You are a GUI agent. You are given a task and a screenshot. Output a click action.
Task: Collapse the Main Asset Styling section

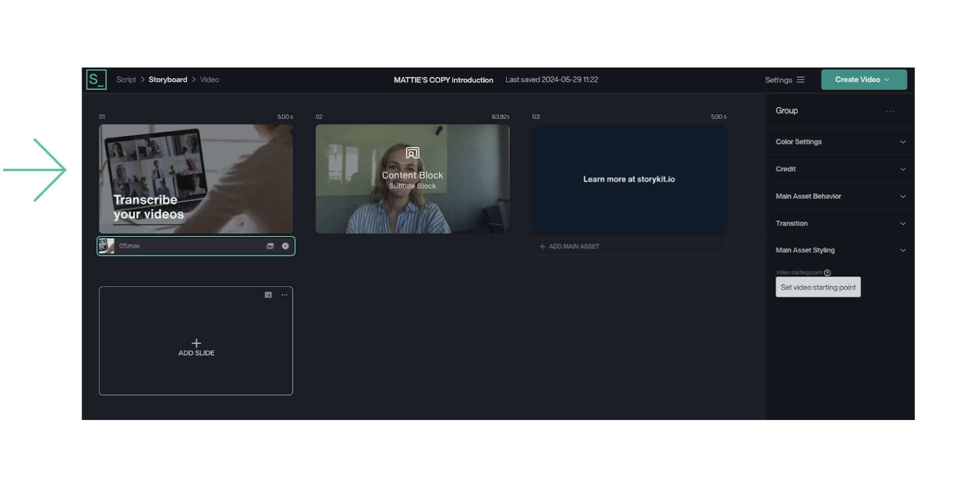click(x=840, y=250)
